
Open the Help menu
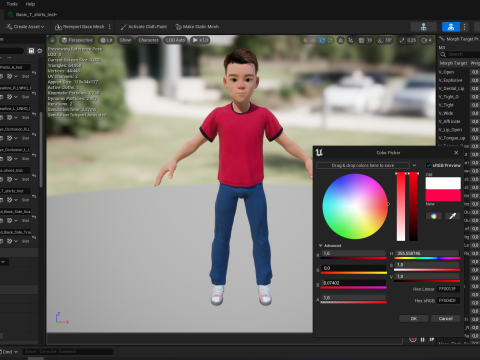[x=30, y=4]
